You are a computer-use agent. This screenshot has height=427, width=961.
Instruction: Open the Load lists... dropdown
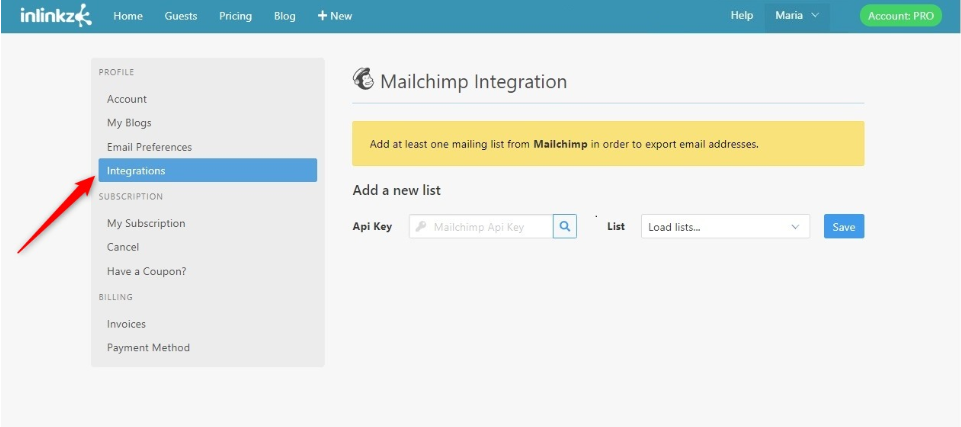click(725, 227)
